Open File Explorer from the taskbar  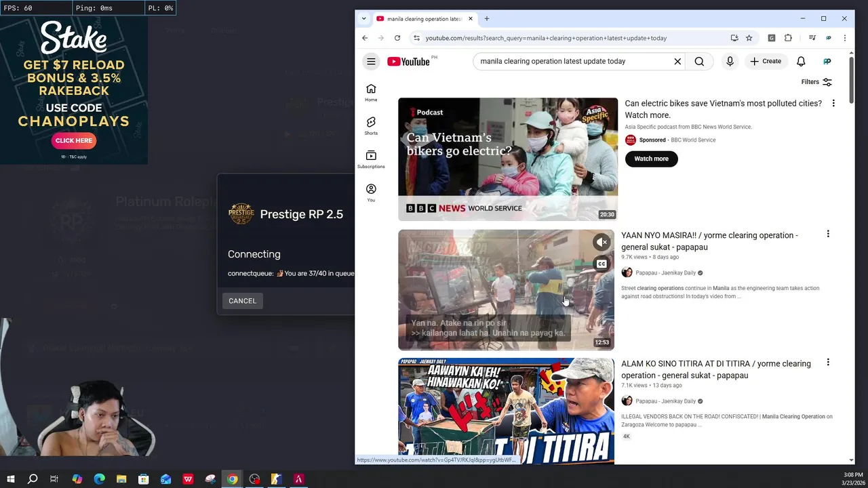tap(121, 479)
